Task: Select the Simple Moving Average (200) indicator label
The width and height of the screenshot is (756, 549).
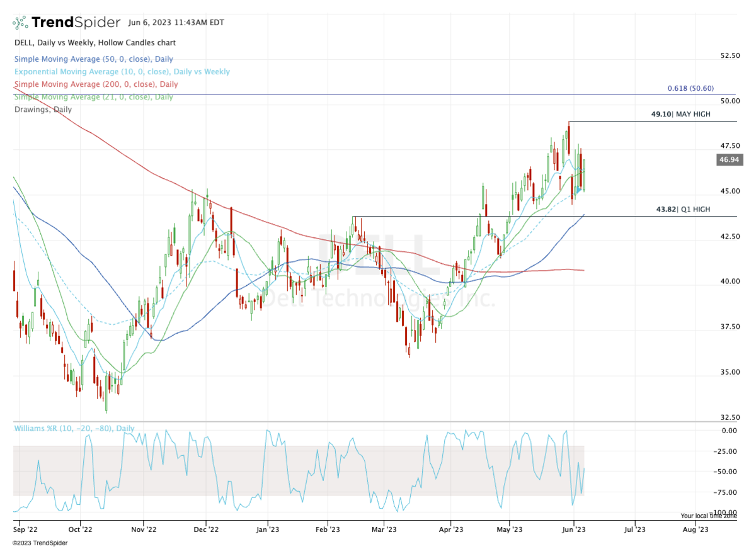Action: [95, 84]
